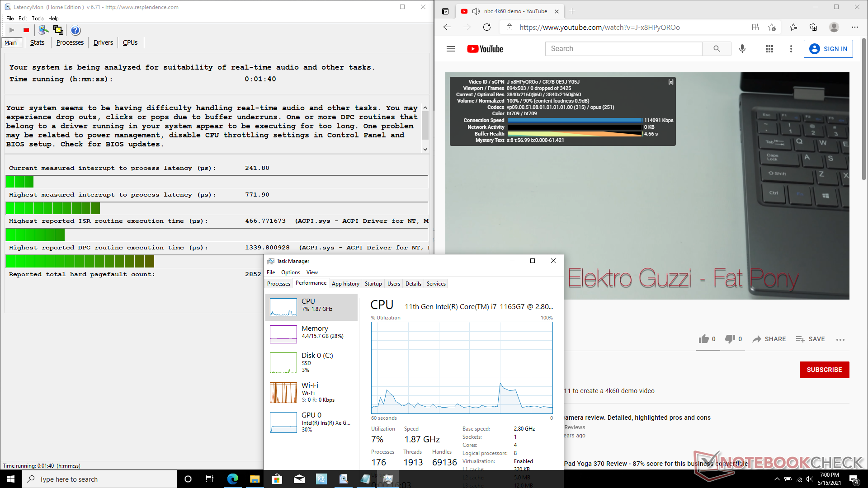Image resolution: width=868 pixels, height=488 pixels.
Task: Click the YouTube search input field
Action: 624,49
